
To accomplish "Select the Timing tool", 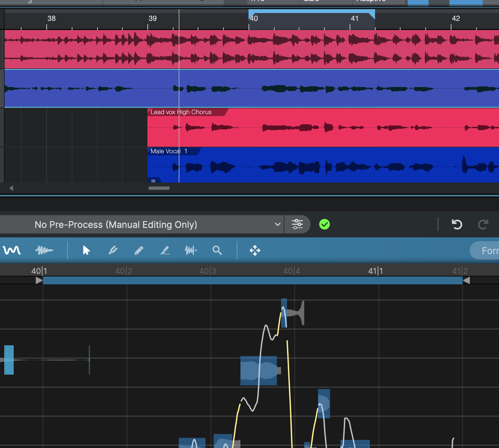I will [191, 250].
